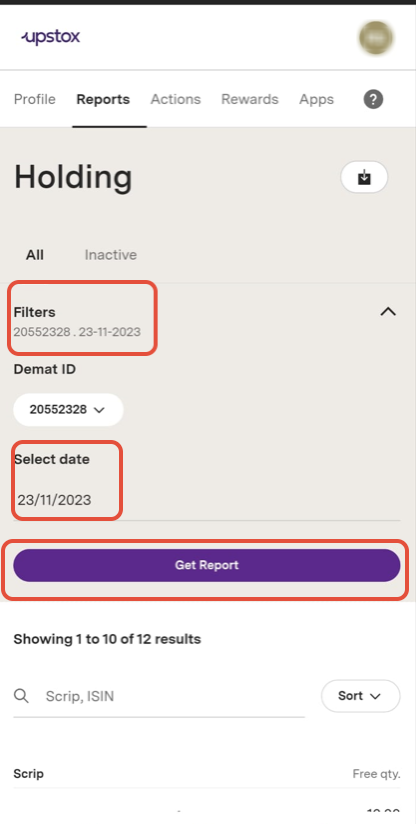Collapse the Filters section chevron
This screenshot has width=416, height=824.
tap(388, 312)
